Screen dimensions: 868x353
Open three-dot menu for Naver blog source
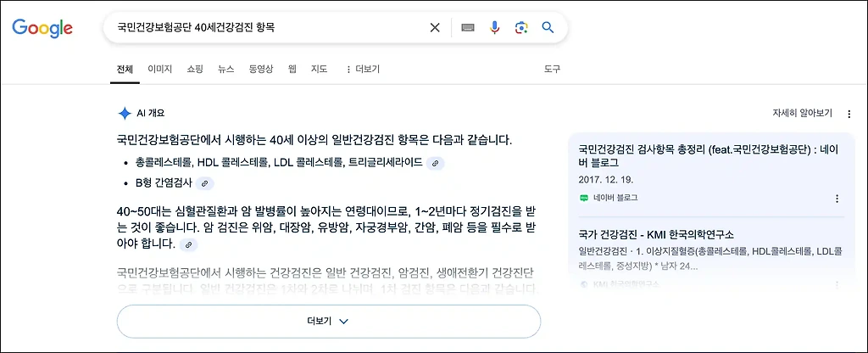(837, 199)
